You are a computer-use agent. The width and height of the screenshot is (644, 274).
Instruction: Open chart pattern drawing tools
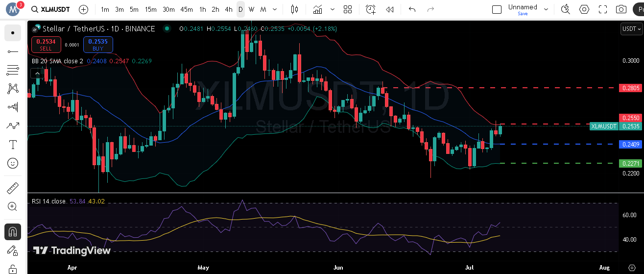(13, 89)
